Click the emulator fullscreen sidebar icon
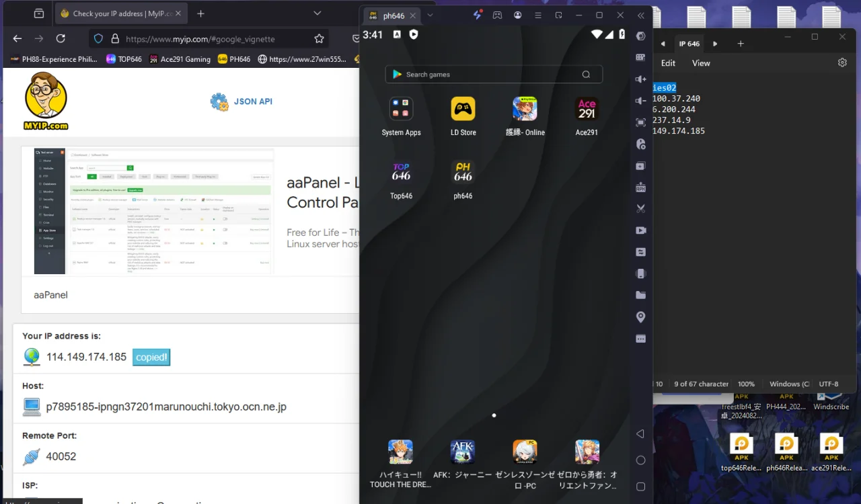This screenshot has height=504, width=861. pyautogui.click(x=640, y=122)
